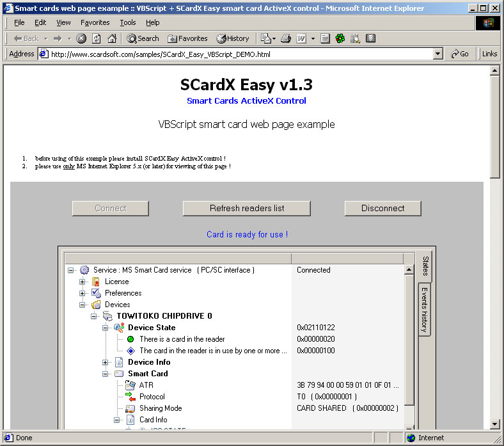Click the ATR tree icon
Image resolution: width=504 pixels, height=446 pixels.
pos(130,385)
